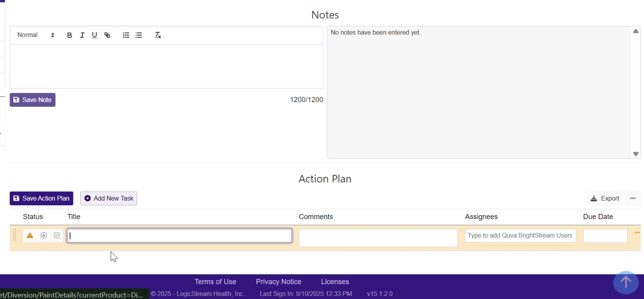Image resolution: width=644 pixels, height=299 pixels.
Task: Open the task row ellipsis menu
Action: pos(637,233)
